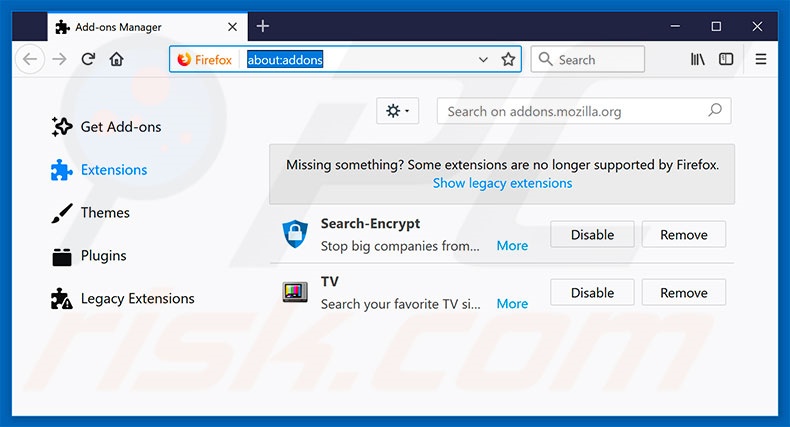Screen dimensions: 790x427
Task: Click the 'Missing something?' notice text
Action: pos(502,165)
